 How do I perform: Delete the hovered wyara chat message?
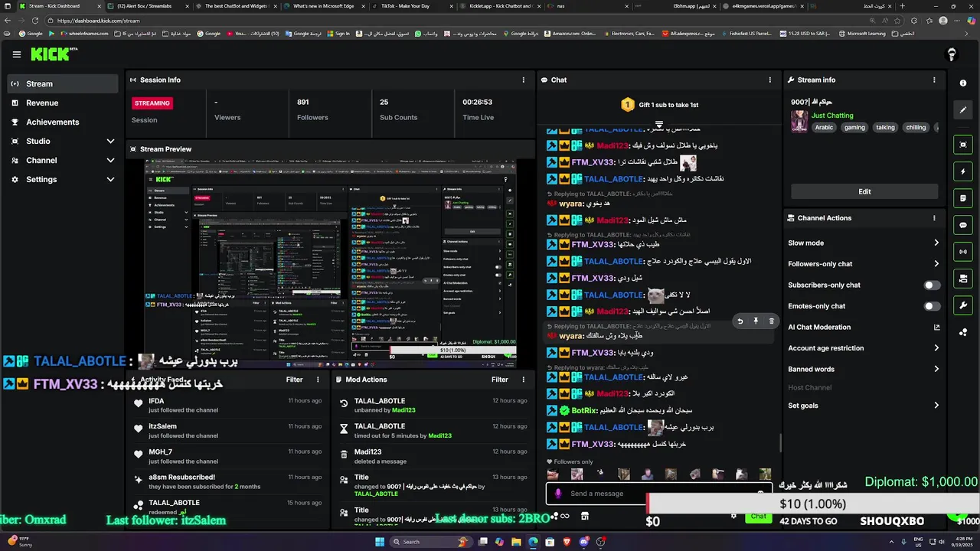pyautogui.click(x=771, y=321)
